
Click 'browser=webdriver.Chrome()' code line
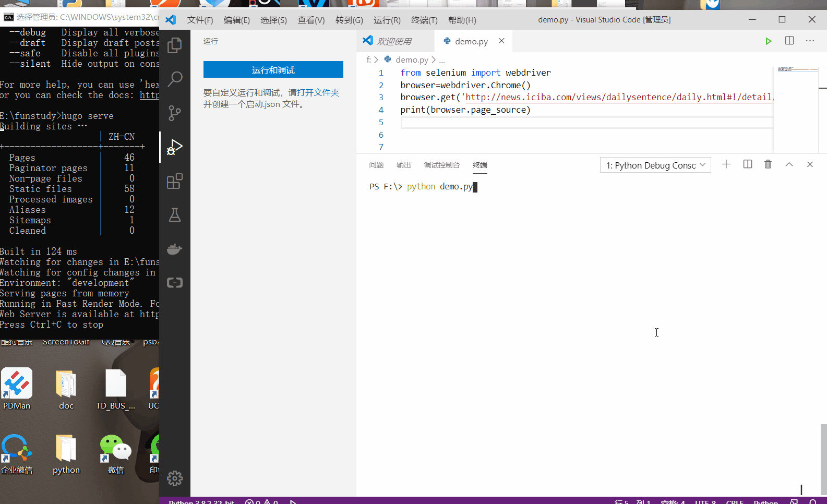coord(465,85)
